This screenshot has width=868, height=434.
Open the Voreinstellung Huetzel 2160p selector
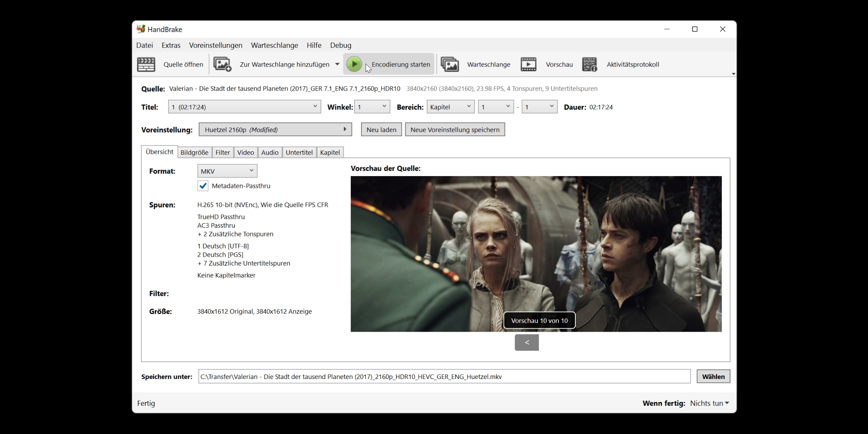275,130
